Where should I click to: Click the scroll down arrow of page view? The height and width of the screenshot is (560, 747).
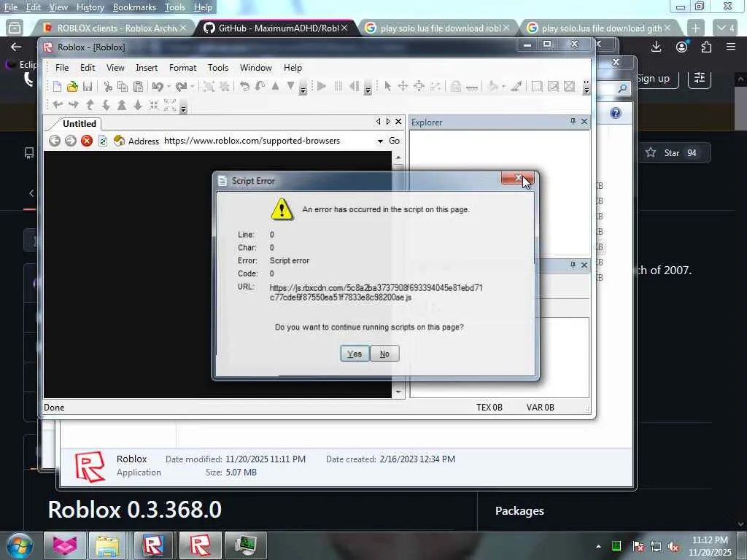tap(398, 392)
